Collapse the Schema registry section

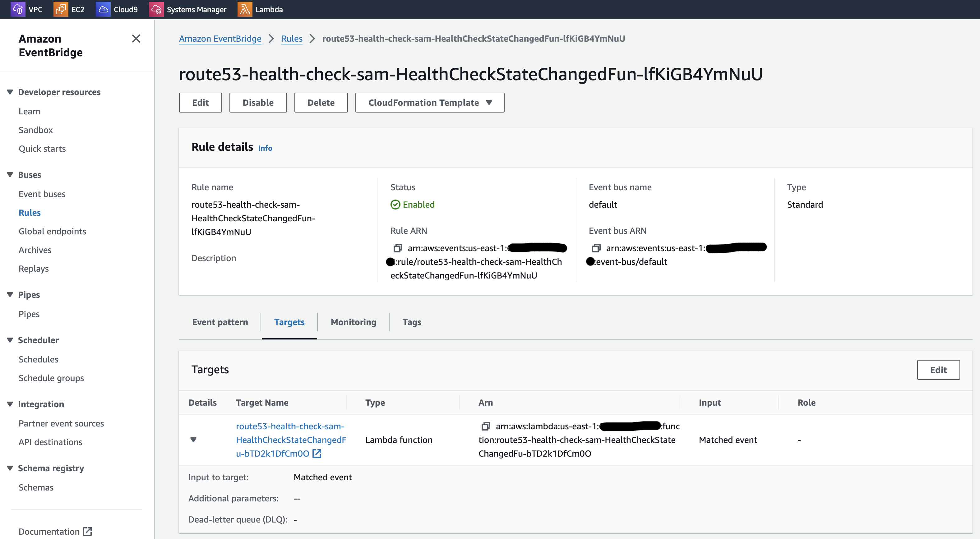coord(10,468)
